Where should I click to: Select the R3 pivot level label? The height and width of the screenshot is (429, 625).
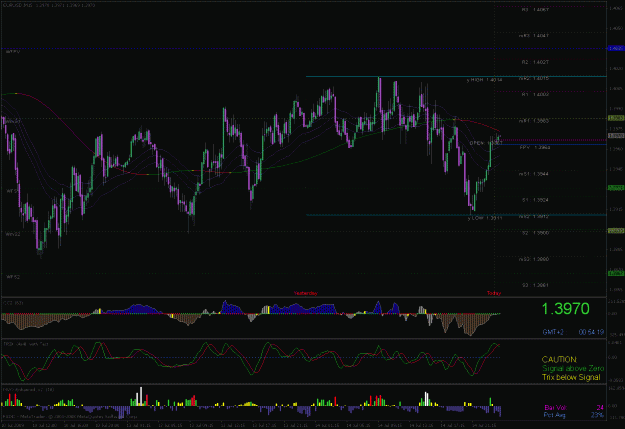[x=535, y=9]
